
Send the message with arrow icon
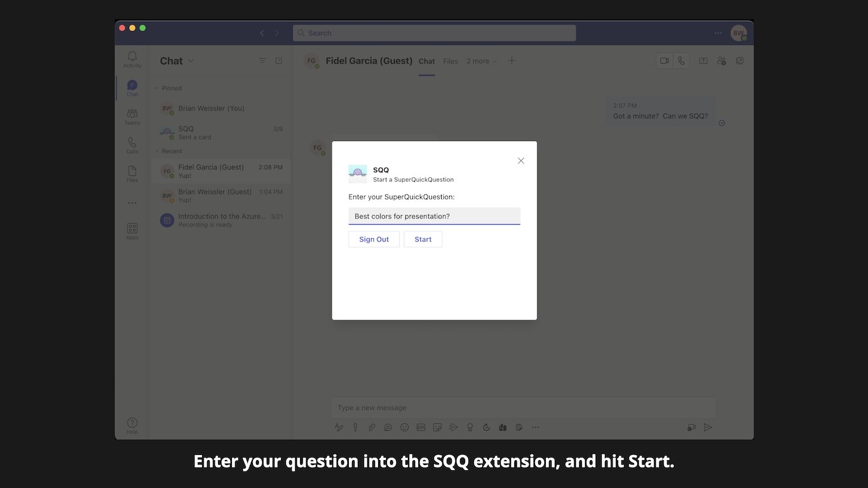pyautogui.click(x=708, y=428)
